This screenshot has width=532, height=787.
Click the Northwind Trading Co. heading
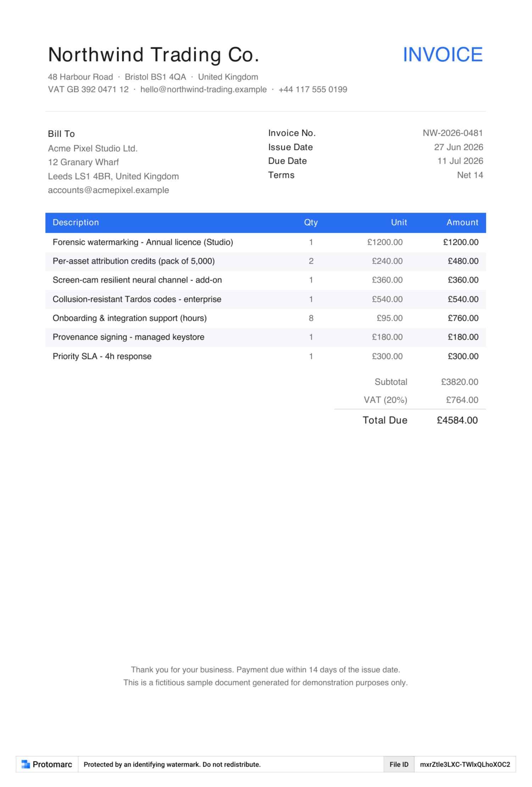154,55
